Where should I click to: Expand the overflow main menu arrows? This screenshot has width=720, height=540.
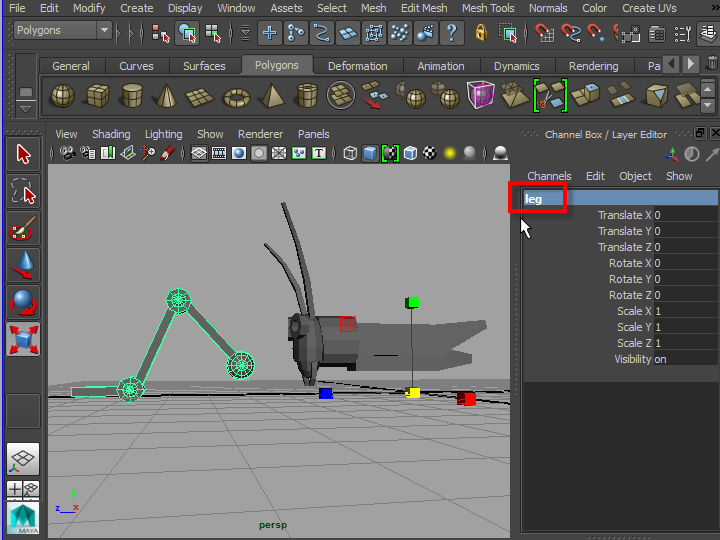coord(715,8)
